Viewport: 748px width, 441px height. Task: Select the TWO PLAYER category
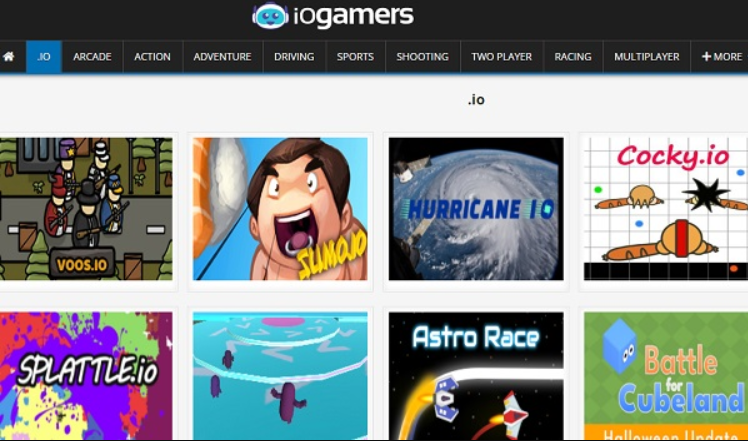point(501,57)
